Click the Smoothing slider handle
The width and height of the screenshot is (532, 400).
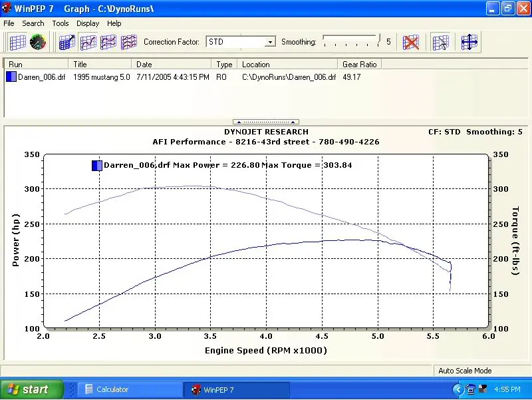pos(378,40)
